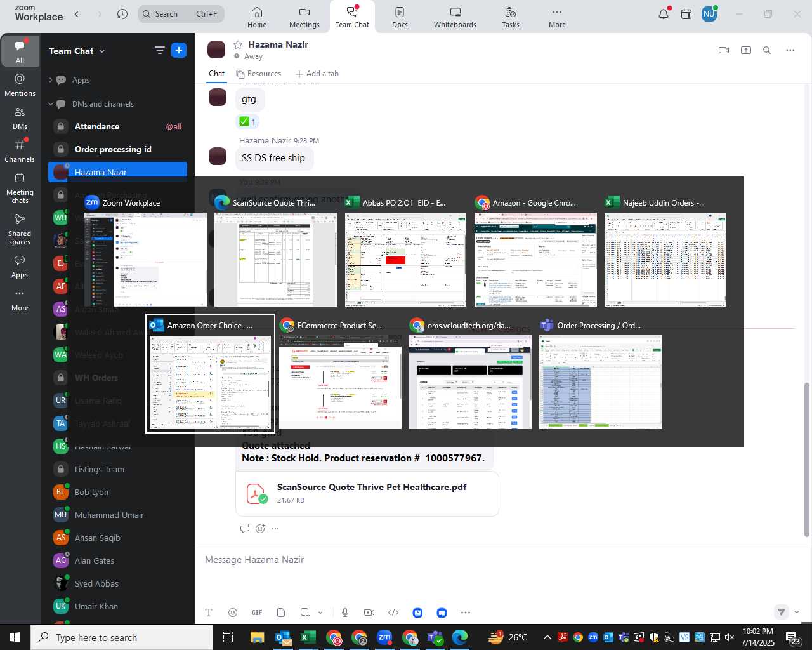Switch to the Resources tab
Viewport: 812px width, 650px height.
click(x=259, y=74)
